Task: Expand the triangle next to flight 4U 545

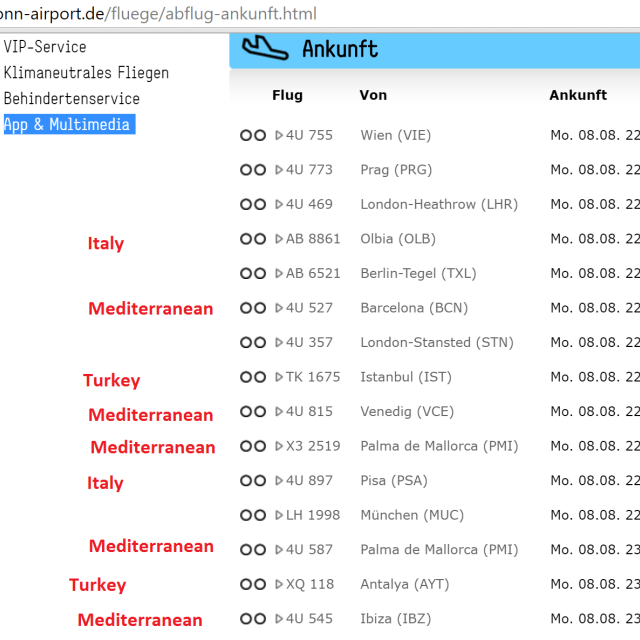Action: coord(279,619)
